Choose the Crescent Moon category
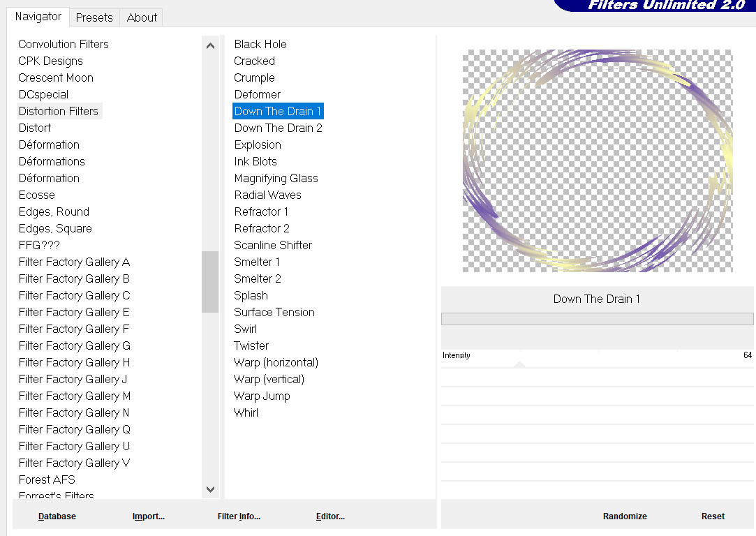The width and height of the screenshot is (756, 536). (56, 77)
